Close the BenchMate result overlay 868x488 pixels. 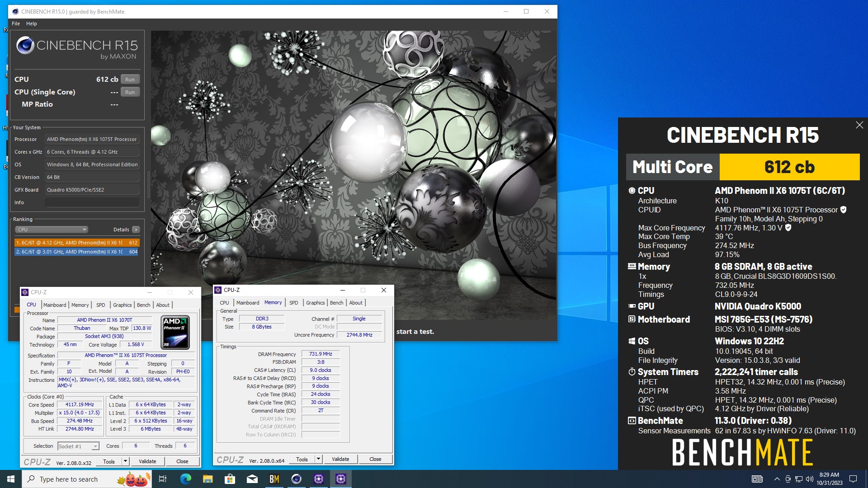pos(859,125)
